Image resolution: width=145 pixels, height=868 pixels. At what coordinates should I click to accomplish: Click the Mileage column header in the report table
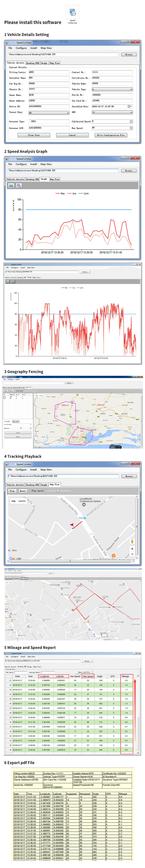[x=125, y=676]
